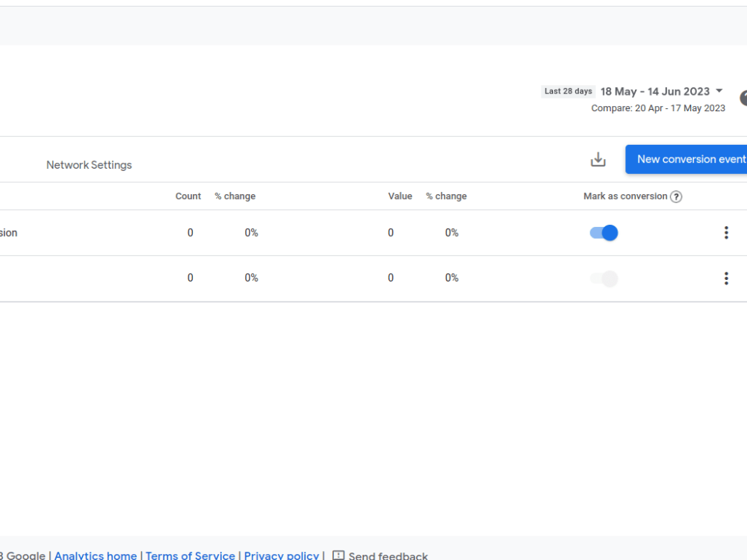Viewport: 747px width, 560px height.
Task: Click the count value 0 in first row
Action: tap(190, 233)
